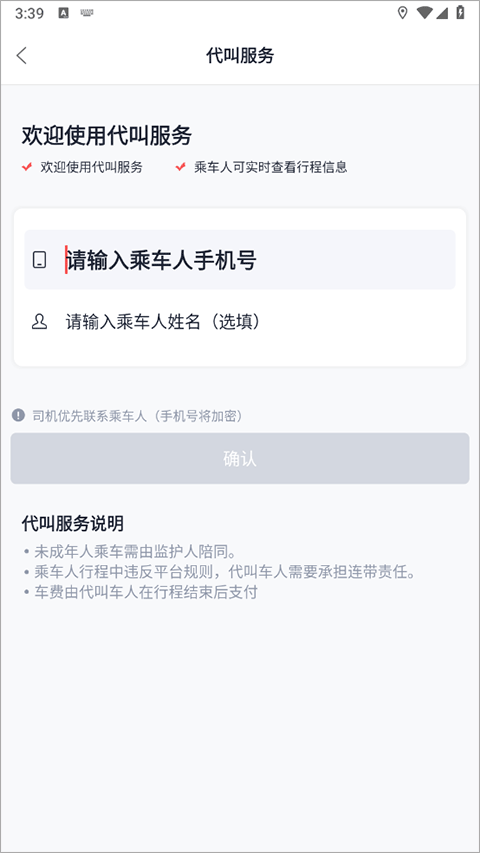Focus the 请输入乘车人手机号 input field
480x853 pixels.
click(240, 259)
